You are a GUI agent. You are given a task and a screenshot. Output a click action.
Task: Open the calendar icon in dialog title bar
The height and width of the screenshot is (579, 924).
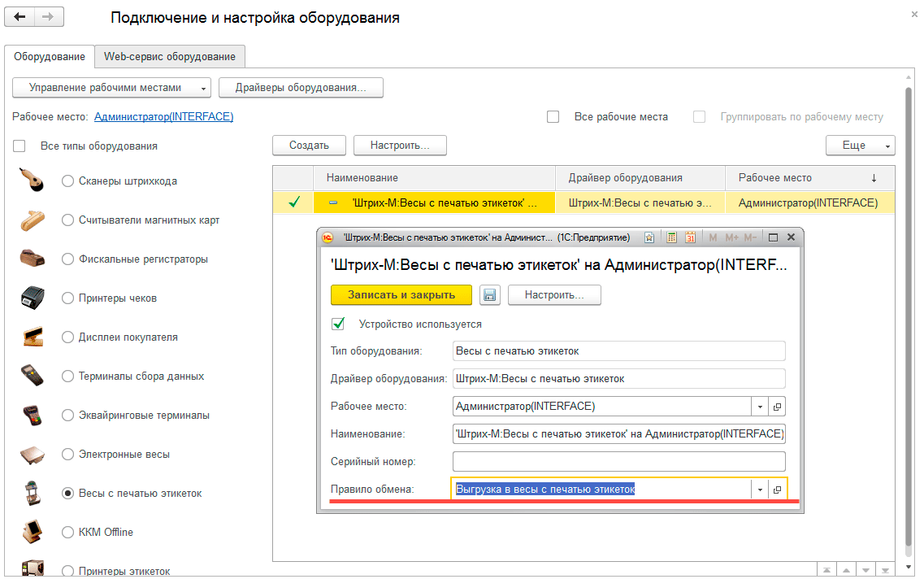click(x=690, y=237)
